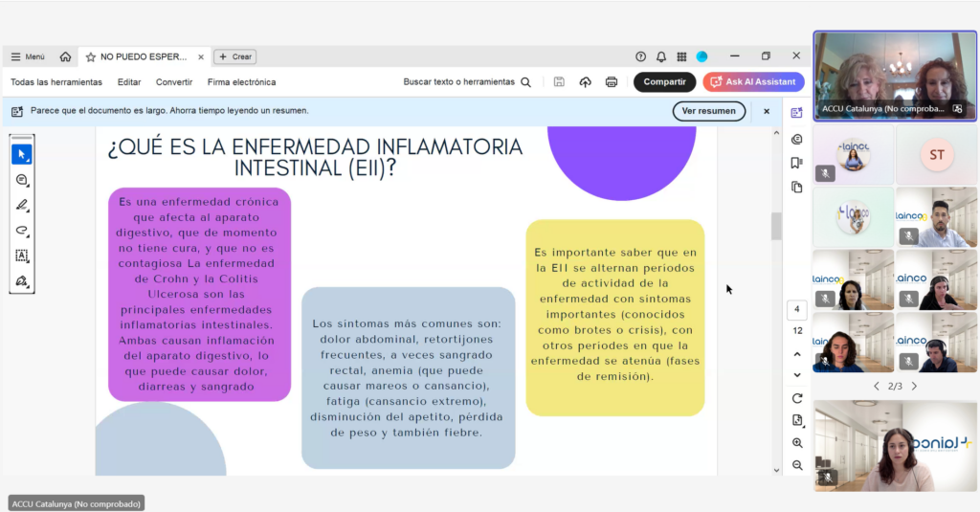The height and width of the screenshot is (512, 980).
Task: Click the Buscar texto o herramientas field
Action: pos(467,82)
